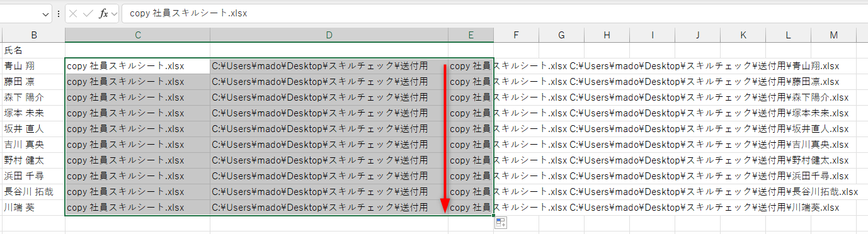This screenshot has width=868, height=234.
Task: Select the name cell 塚本 未来
Action: pos(33,113)
